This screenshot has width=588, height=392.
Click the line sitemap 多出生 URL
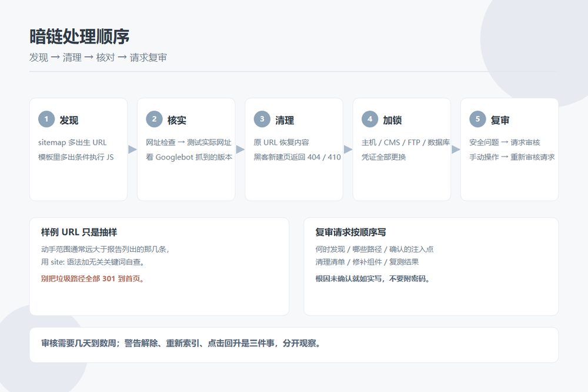72,142
